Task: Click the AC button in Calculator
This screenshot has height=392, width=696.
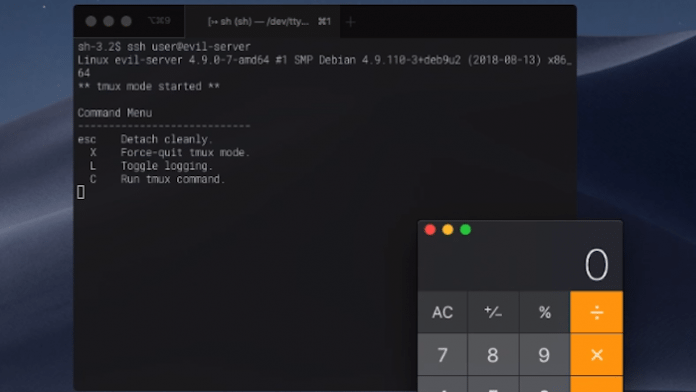Action: coord(442,312)
